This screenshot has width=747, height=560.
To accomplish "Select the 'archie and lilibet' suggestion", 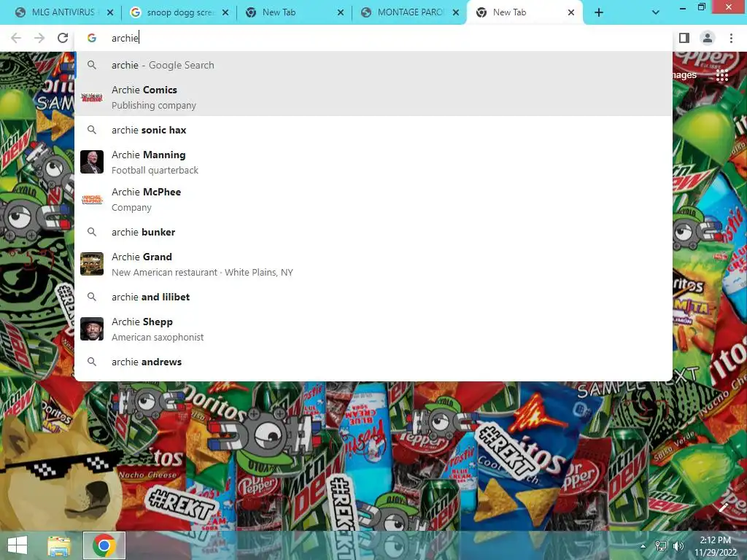I will click(373, 297).
